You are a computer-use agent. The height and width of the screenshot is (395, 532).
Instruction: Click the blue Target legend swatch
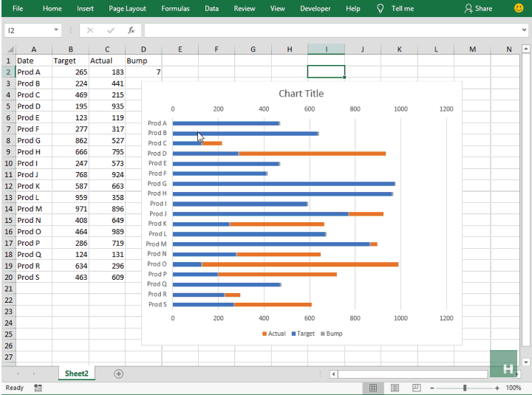[x=293, y=334]
